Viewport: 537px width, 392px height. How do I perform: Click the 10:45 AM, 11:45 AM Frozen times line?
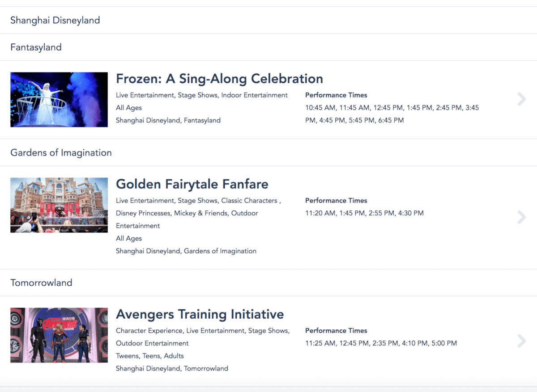[392, 108]
